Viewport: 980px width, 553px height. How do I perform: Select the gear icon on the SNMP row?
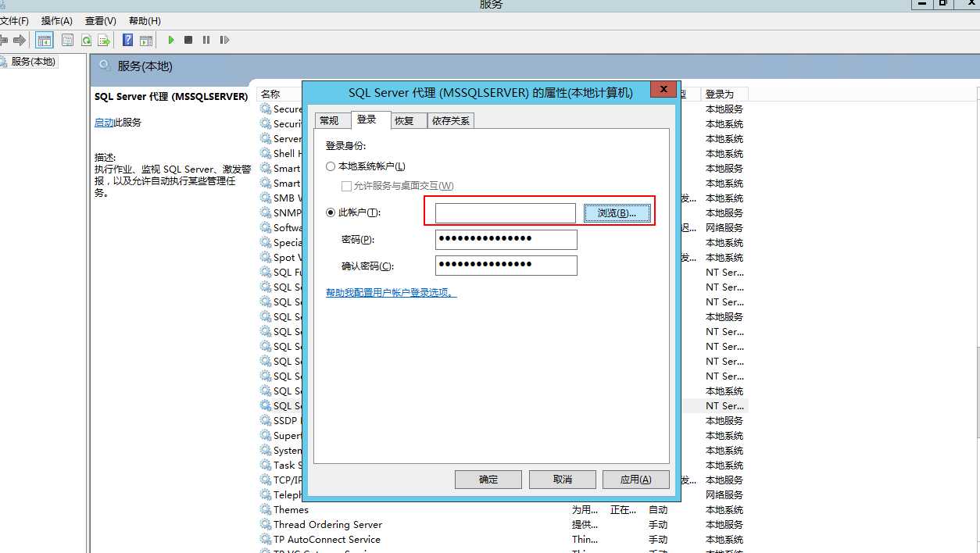[x=266, y=213]
